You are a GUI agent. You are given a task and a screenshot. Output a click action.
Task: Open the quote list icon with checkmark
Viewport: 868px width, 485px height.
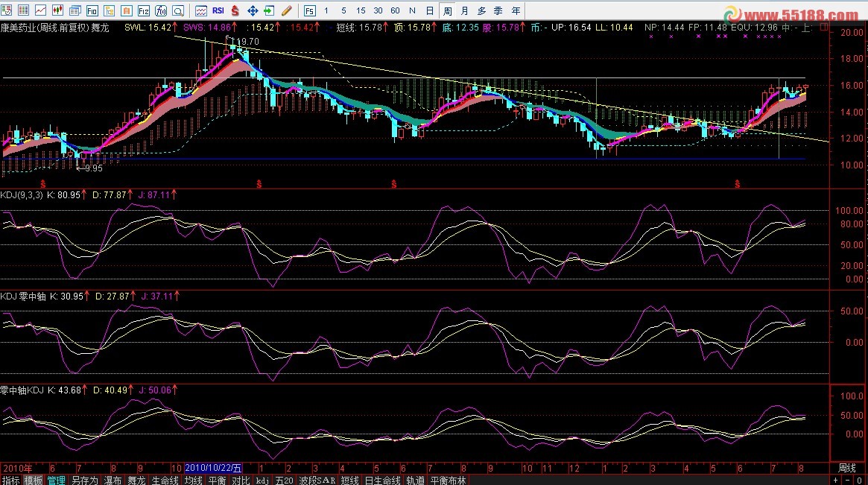[6, 10]
